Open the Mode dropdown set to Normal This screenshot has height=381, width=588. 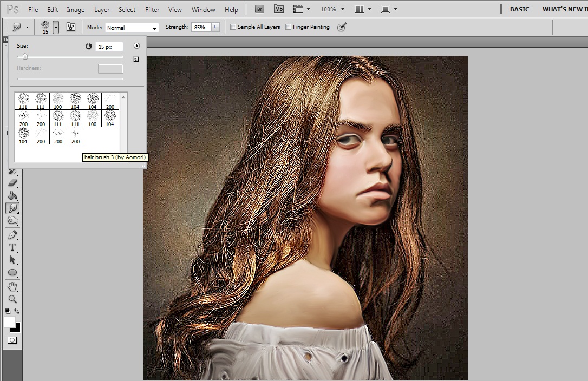point(132,28)
